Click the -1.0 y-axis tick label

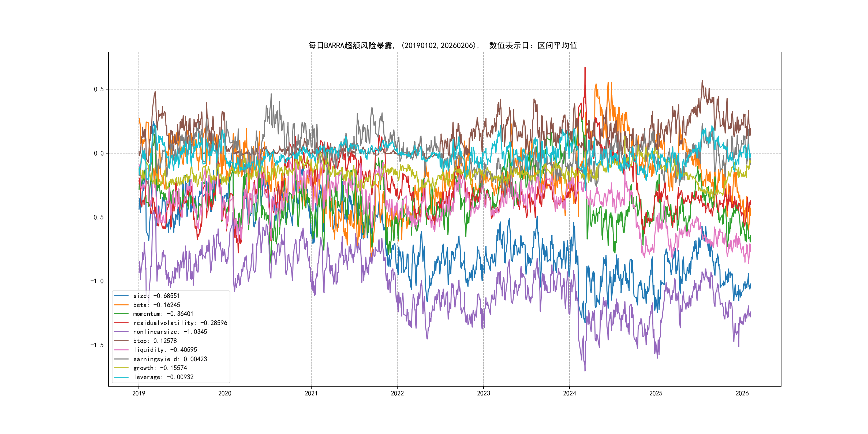tap(97, 281)
